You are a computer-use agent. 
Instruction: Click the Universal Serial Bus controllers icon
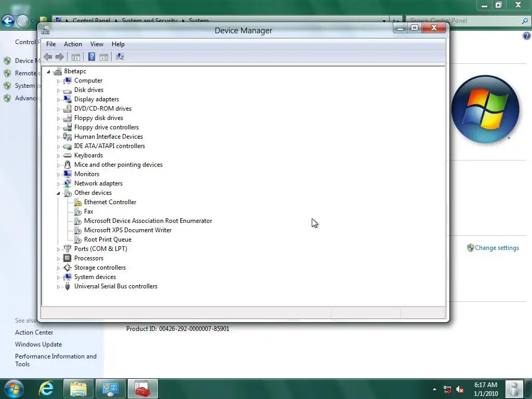click(x=68, y=286)
